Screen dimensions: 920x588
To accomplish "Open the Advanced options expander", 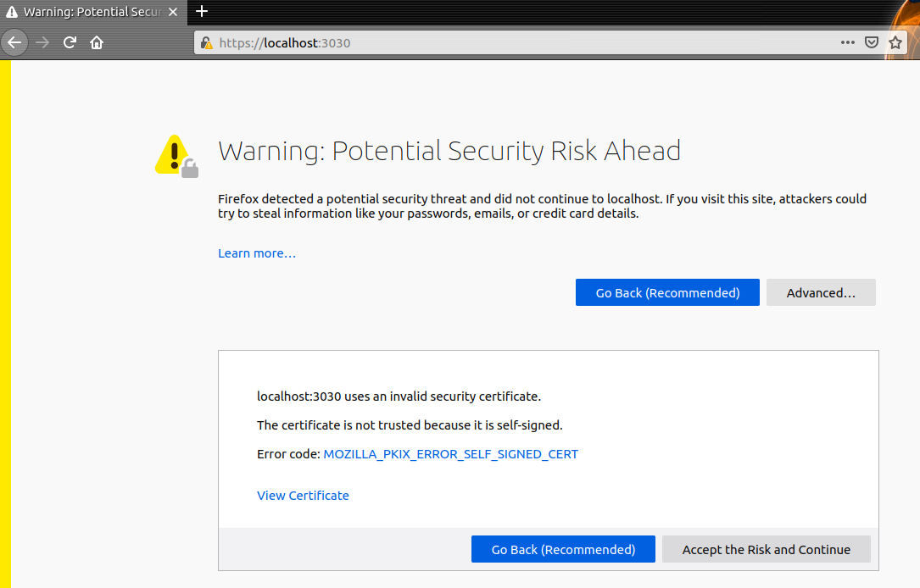I will click(820, 292).
